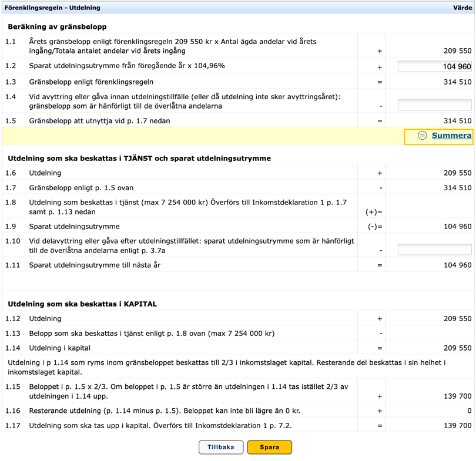Screen dimensions: 476x461
Task: Click the empty input field for row 1.10
Action: coord(435,250)
